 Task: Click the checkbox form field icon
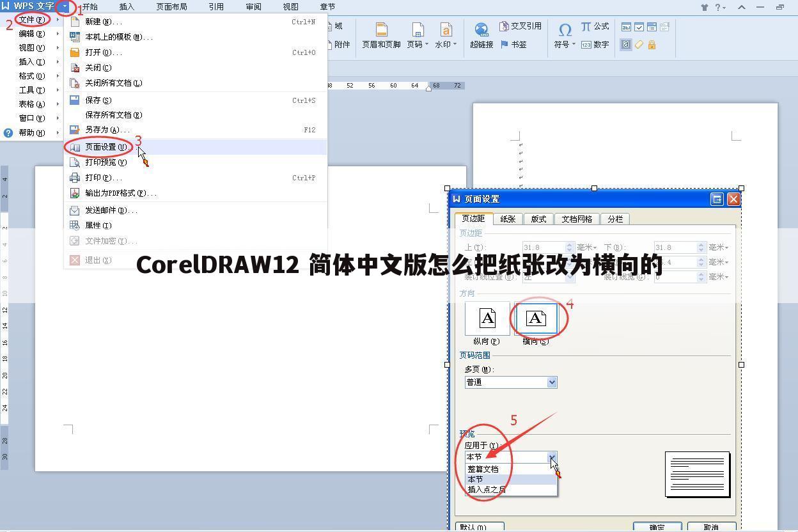pyautogui.click(x=639, y=27)
